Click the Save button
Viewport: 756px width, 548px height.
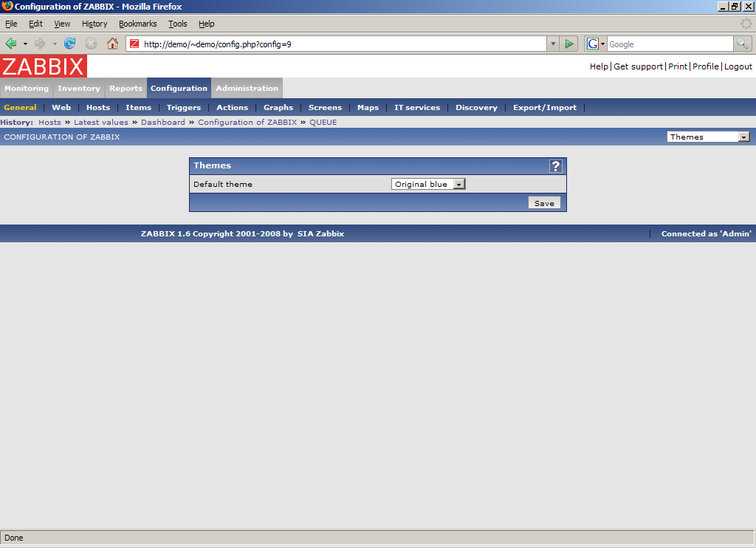(544, 203)
